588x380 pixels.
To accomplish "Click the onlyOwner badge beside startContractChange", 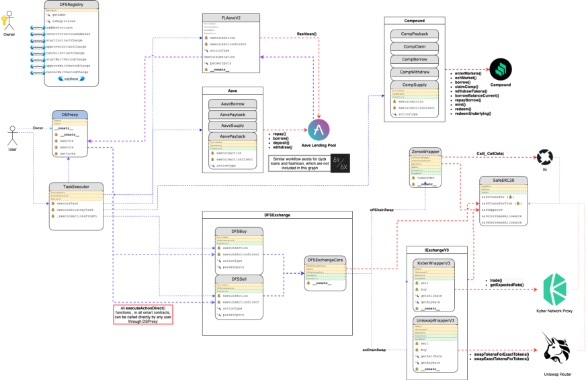I will pos(38,40).
